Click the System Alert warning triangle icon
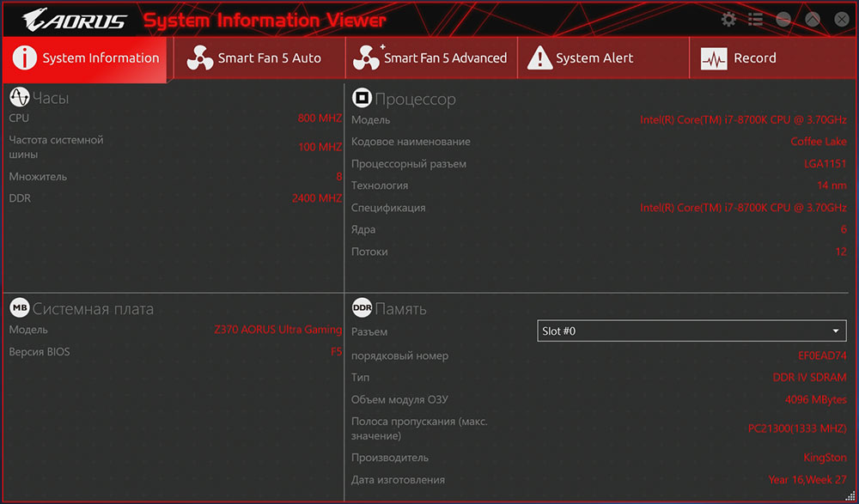Image resolution: width=859 pixels, height=504 pixels. coord(539,58)
